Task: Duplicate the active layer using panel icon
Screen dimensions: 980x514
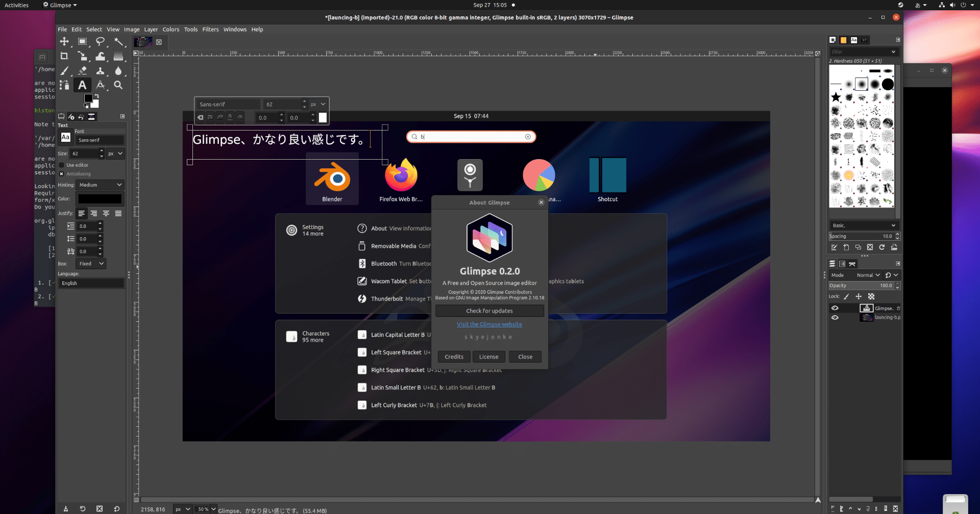Action: point(868,509)
